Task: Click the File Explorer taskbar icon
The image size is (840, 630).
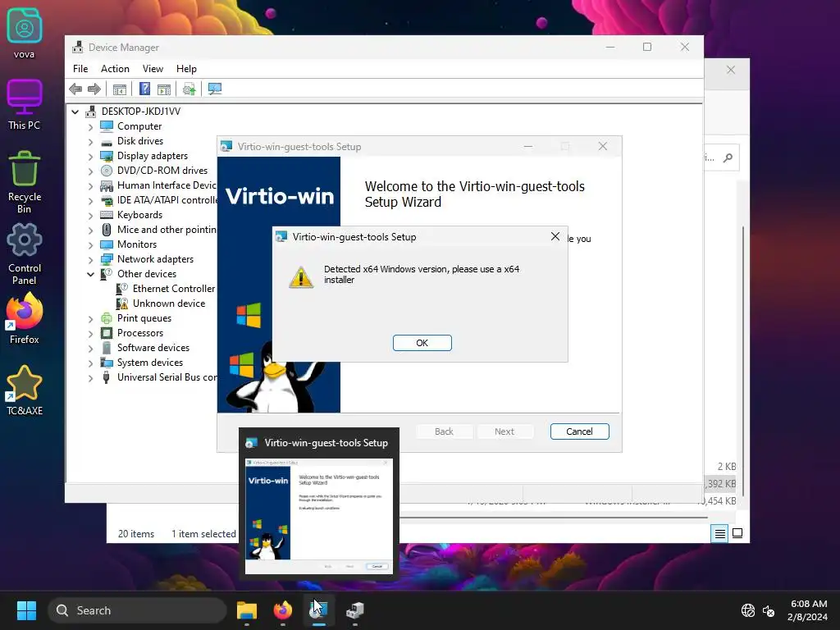Action: coord(247,610)
